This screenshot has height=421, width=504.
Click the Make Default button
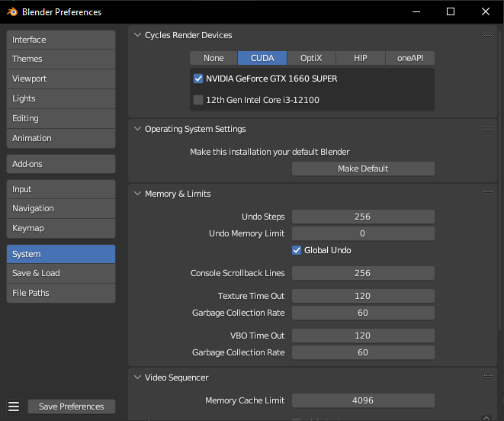[363, 169]
